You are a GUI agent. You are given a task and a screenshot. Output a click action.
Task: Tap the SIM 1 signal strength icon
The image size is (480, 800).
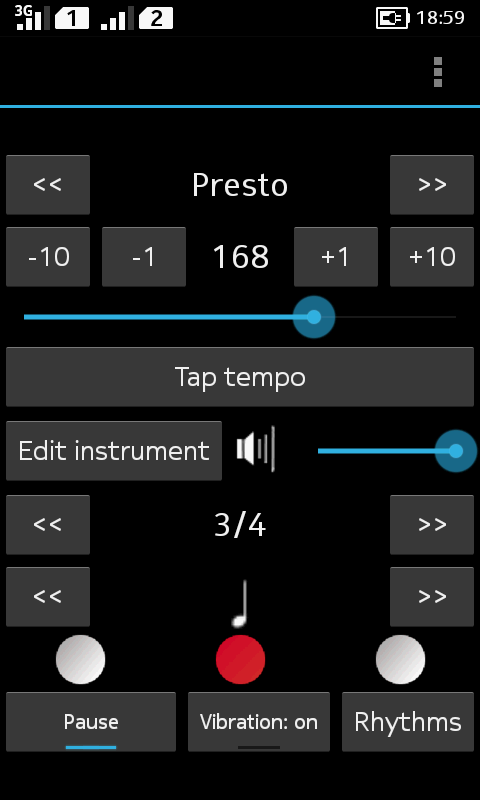pyautogui.click(x=33, y=17)
